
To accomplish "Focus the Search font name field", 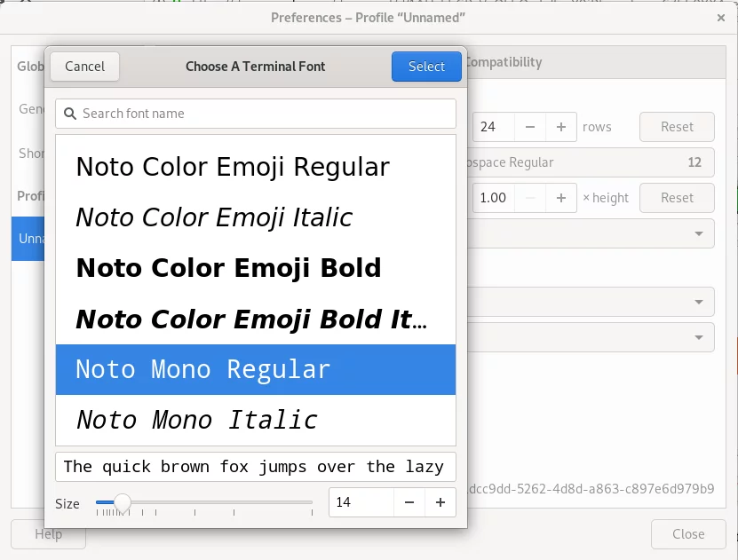I will coord(256,114).
